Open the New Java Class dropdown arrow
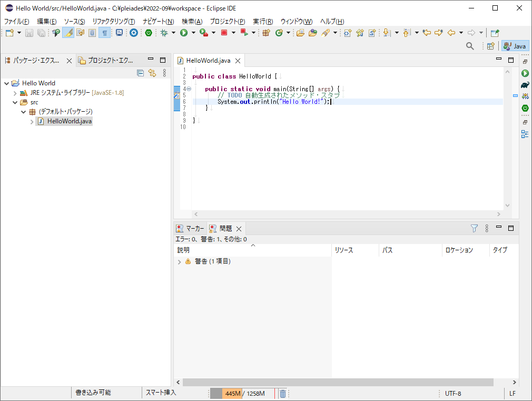The image size is (532, 401). pos(288,33)
